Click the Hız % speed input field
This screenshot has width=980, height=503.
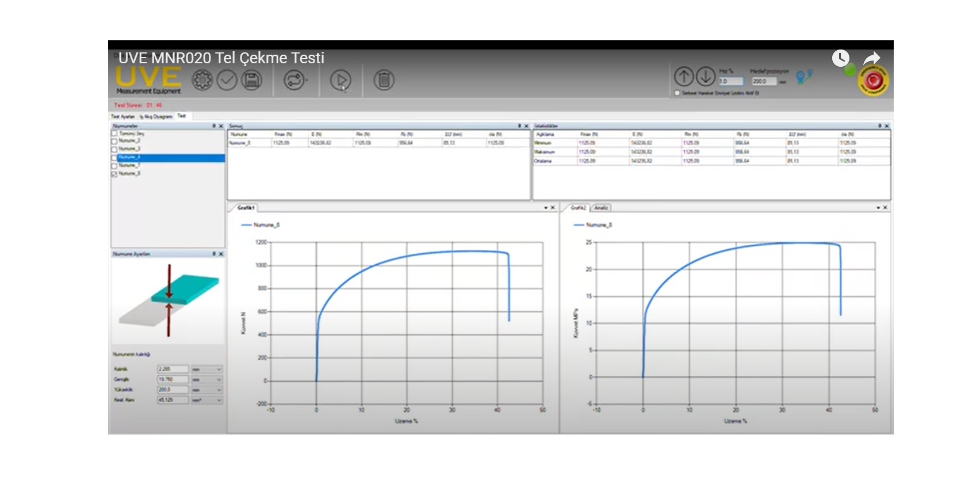[730, 81]
